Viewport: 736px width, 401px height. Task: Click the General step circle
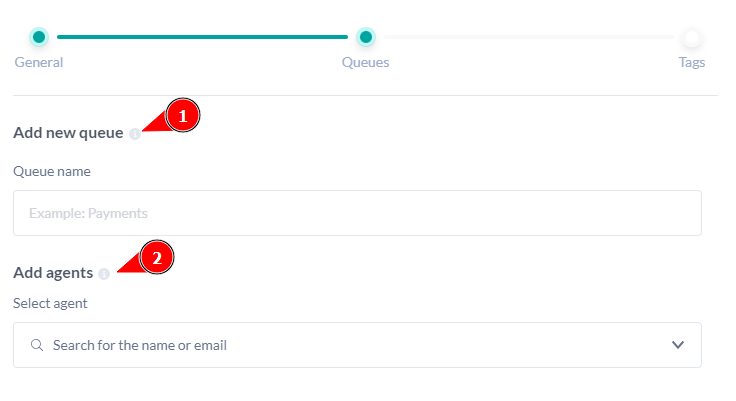click(x=39, y=37)
